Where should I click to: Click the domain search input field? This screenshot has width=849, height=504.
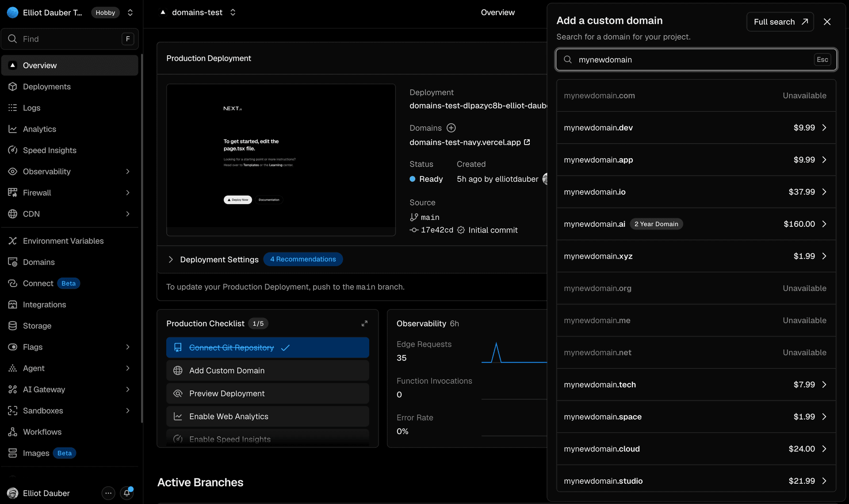(x=696, y=60)
